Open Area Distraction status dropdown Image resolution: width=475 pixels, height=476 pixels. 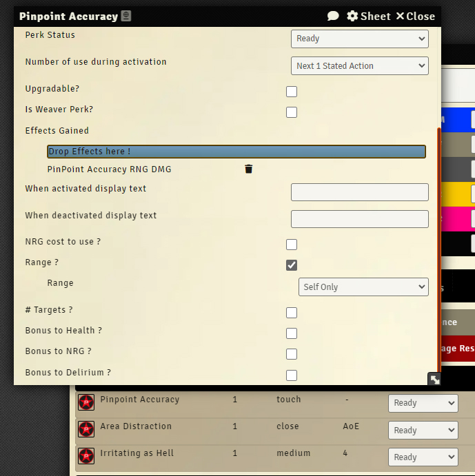coord(423,430)
